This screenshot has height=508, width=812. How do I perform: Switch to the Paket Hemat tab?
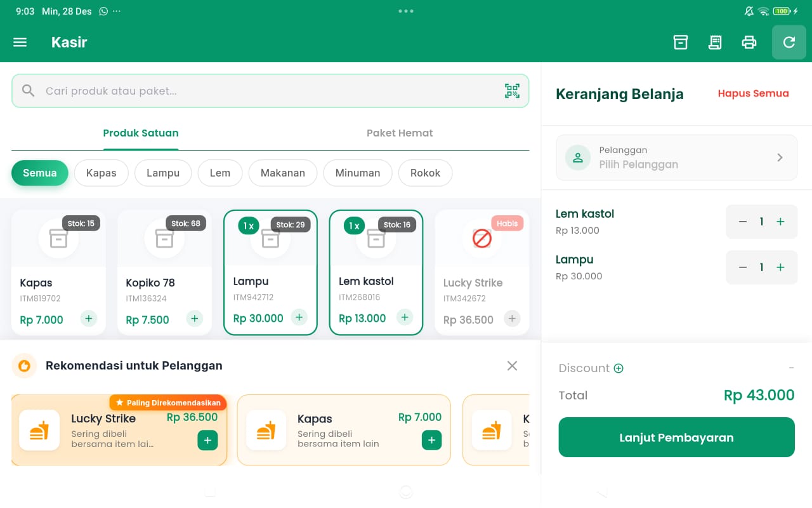click(x=400, y=133)
